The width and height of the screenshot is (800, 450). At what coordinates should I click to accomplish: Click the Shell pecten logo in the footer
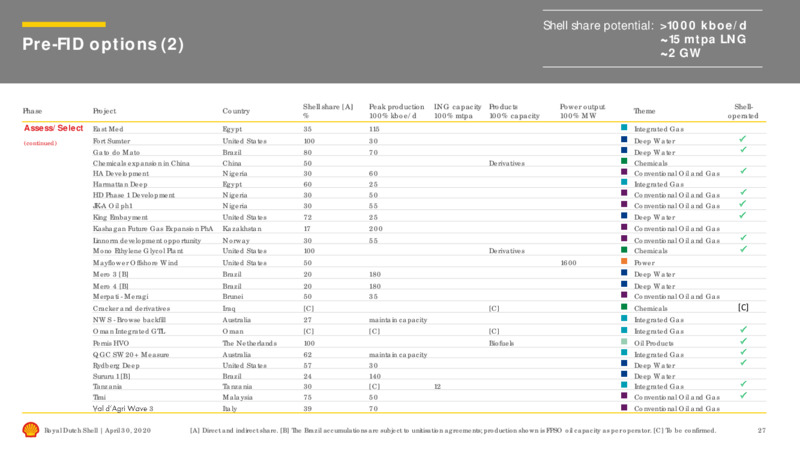pos(31,430)
